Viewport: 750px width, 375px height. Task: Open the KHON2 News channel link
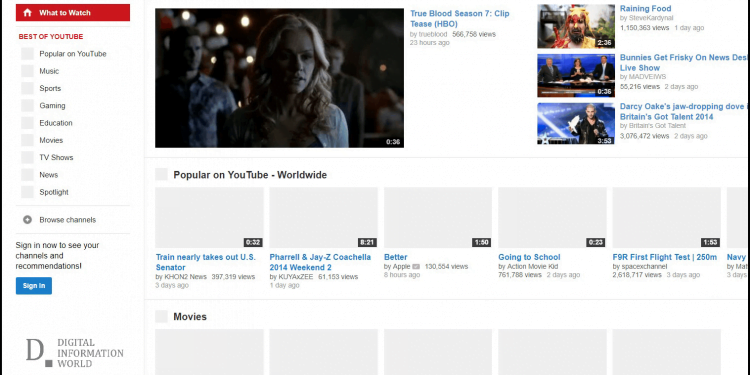[186, 276]
